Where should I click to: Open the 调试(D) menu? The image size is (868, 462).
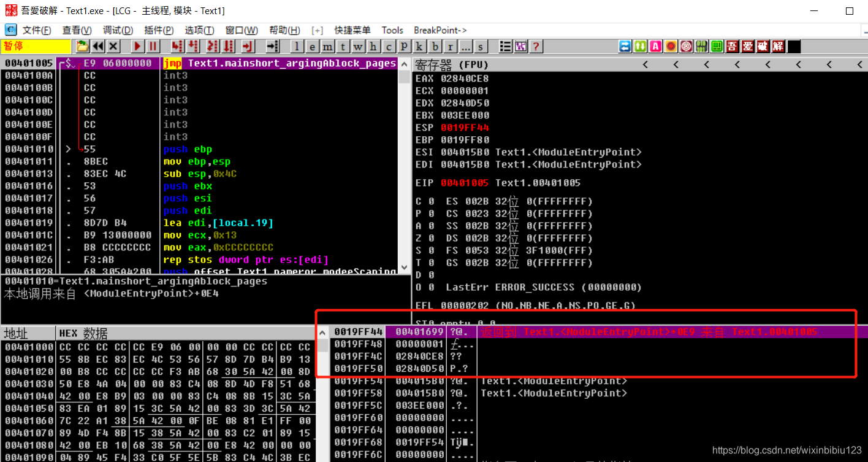tap(118, 30)
